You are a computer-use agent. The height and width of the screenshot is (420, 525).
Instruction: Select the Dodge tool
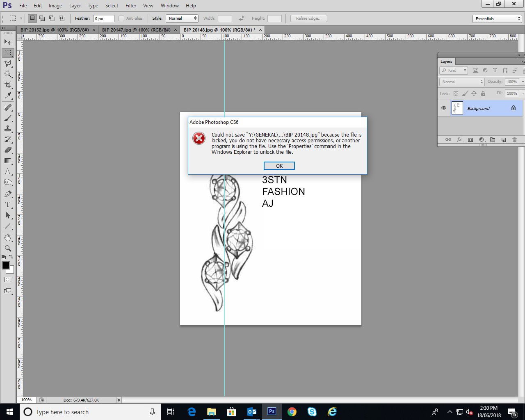coord(8,182)
